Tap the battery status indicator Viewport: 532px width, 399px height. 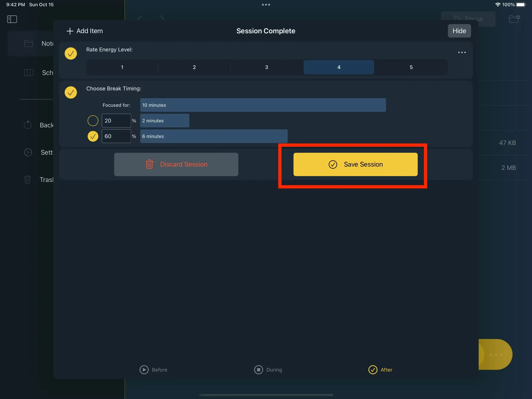(x=521, y=4)
